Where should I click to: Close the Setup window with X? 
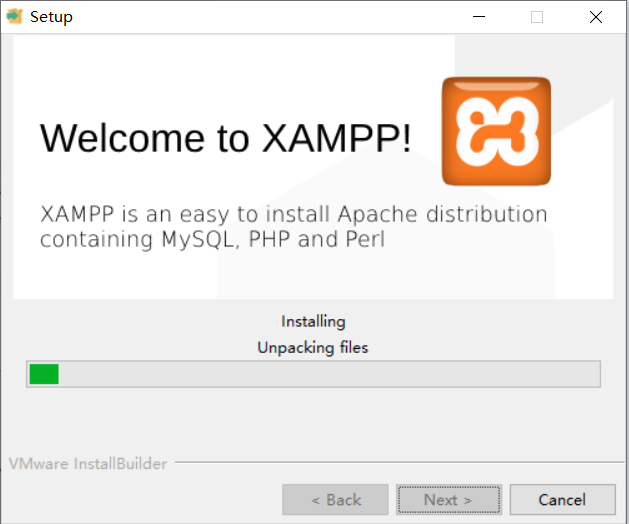(x=596, y=17)
